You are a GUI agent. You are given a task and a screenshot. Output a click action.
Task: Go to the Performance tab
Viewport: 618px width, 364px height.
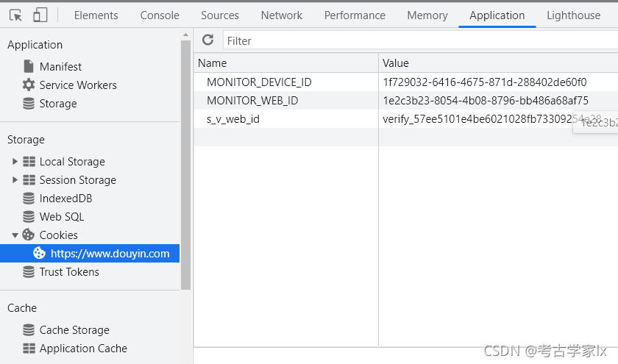pyautogui.click(x=355, y=15)
